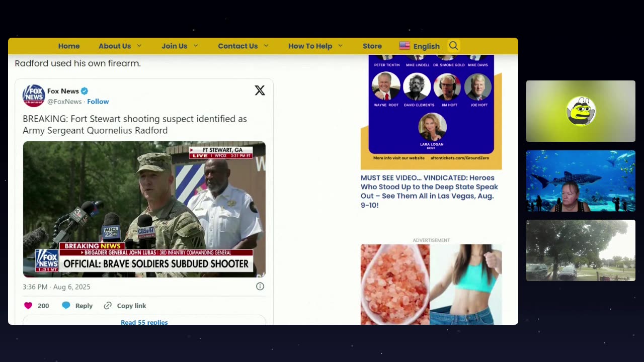Open Read 55 replies link
The height and width of the screenshot is (362, 644).
coord(144,322)
